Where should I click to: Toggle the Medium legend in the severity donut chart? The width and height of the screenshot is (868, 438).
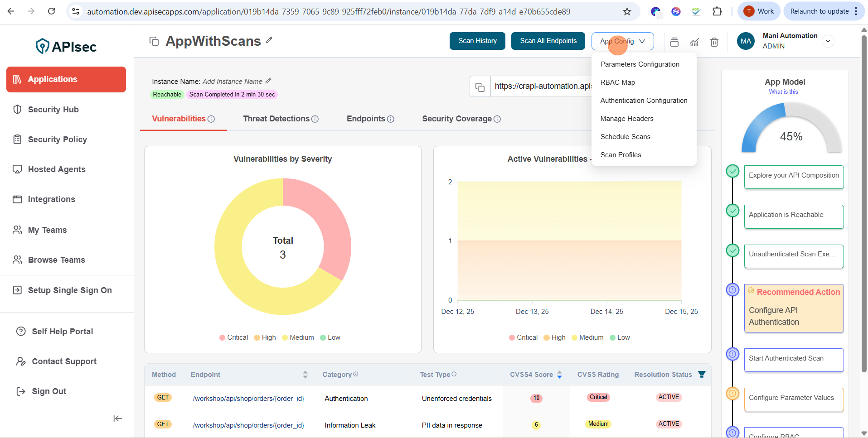point(298,337)
